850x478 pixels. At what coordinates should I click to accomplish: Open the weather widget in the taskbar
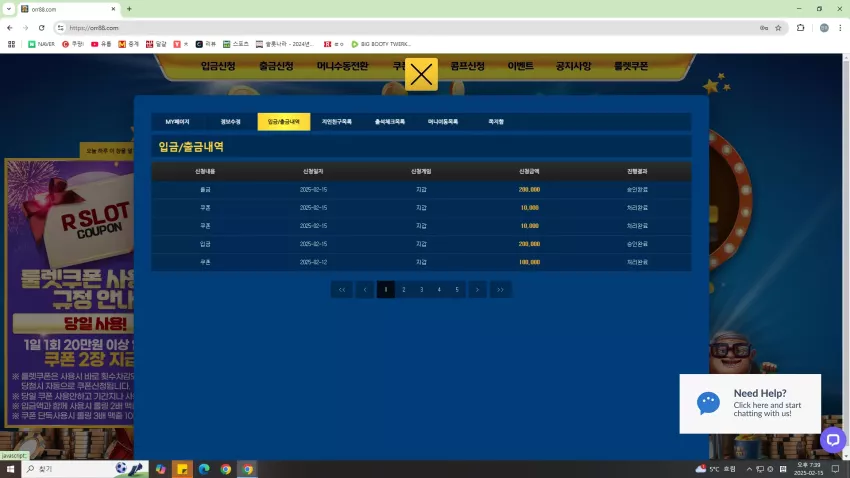[716, 469]
